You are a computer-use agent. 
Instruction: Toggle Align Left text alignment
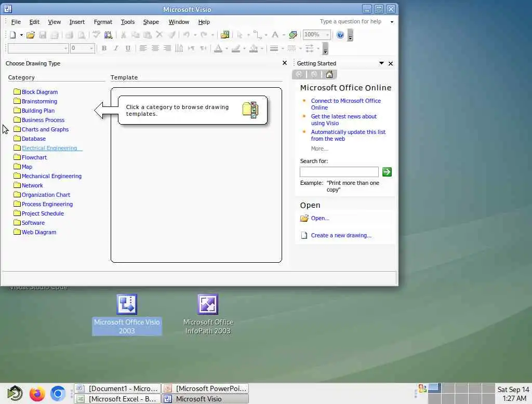click(143, 48)
